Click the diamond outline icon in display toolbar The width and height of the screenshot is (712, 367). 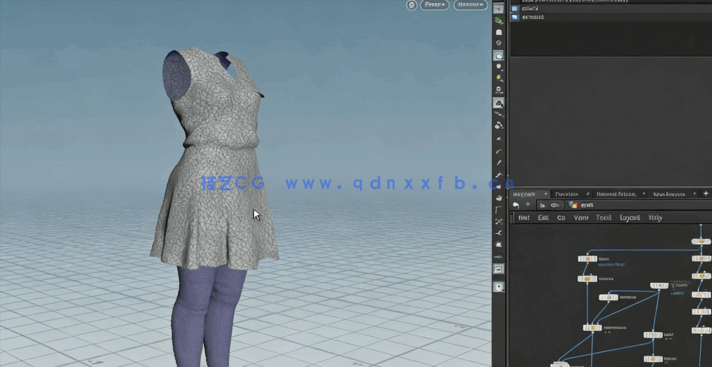point(499,44)
